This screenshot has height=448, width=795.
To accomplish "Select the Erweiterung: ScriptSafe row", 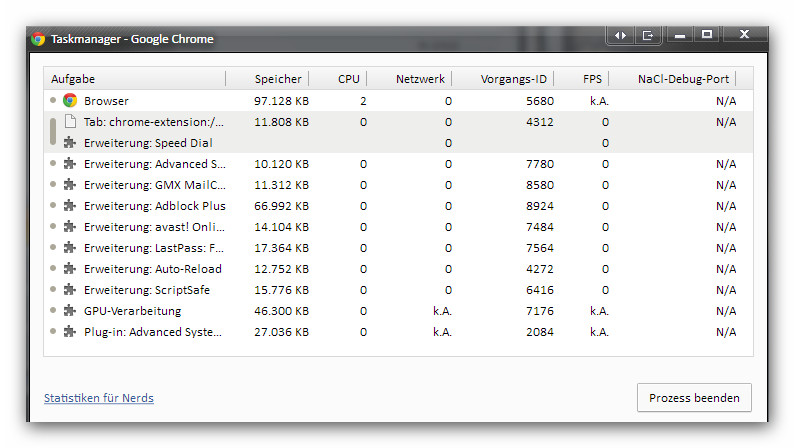I will (x=399, y=290).
